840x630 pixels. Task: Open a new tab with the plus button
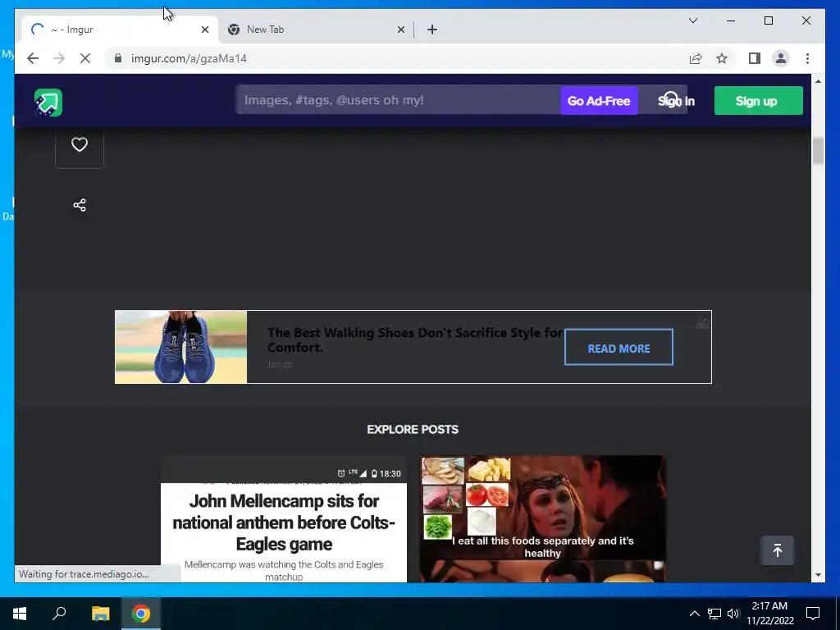coord(432,30)
